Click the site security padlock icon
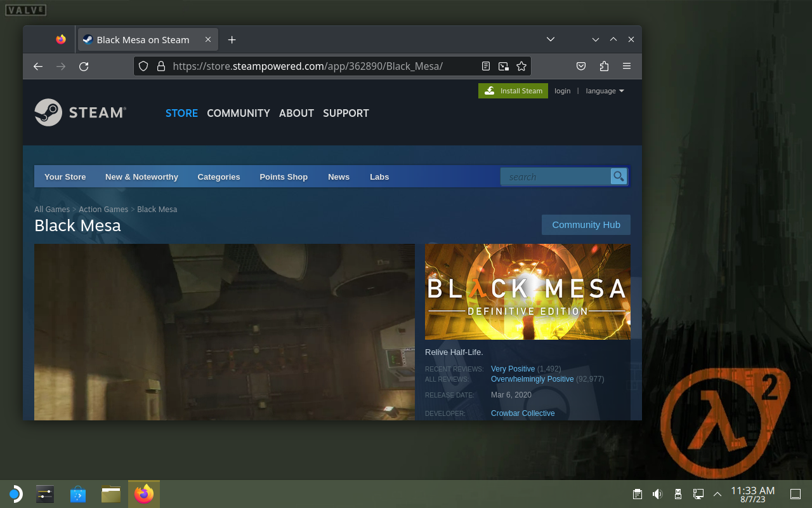This screenshot has width=812, height=508. pos(161,66)
